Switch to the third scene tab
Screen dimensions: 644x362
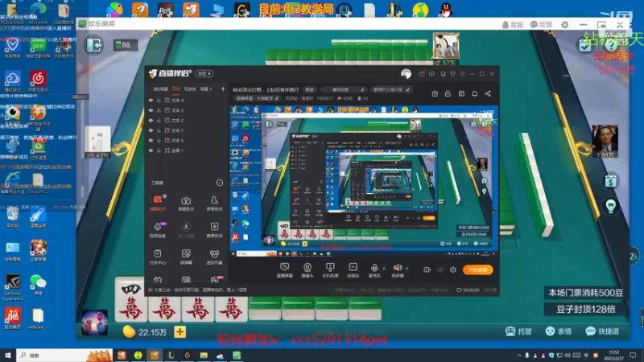coord(190,89)
